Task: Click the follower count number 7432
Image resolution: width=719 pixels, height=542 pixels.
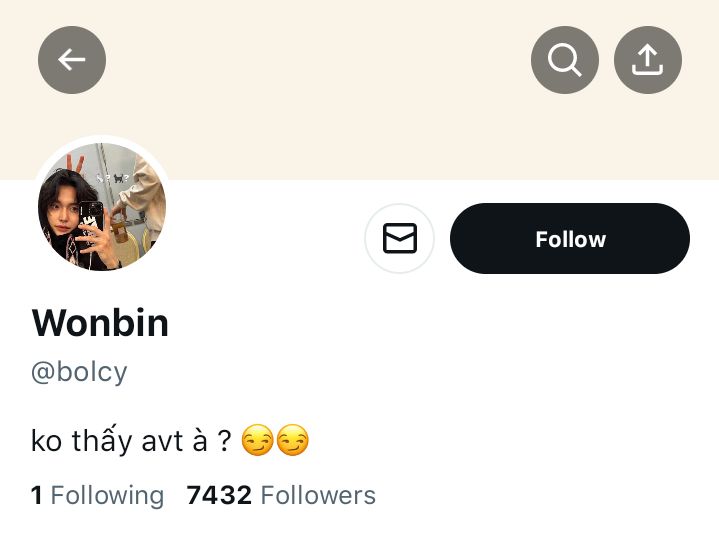Action: pyautogui.click(x=219, y=495)
